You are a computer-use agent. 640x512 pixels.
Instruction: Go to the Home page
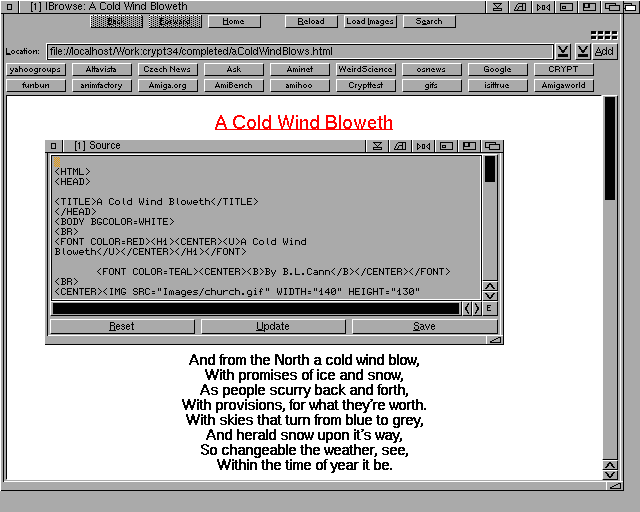pyautogui.click(x=233, y=21)
